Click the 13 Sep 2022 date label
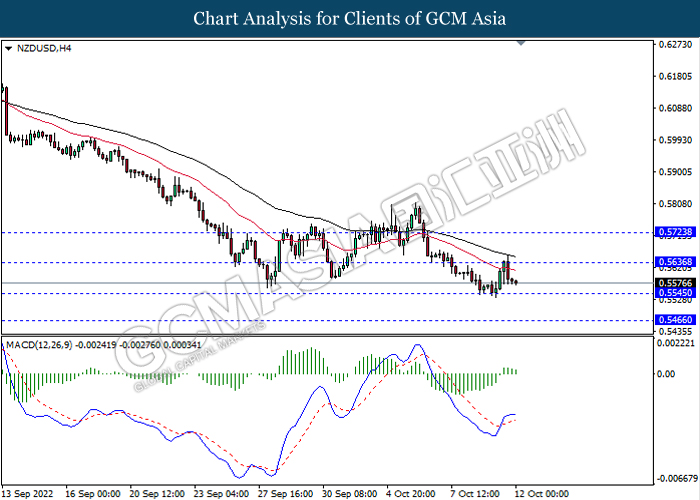700x500 pixels. (27, 494)
